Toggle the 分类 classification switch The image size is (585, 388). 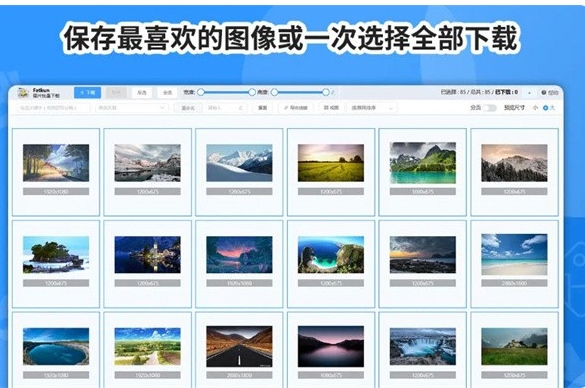(x=489, y=108)
